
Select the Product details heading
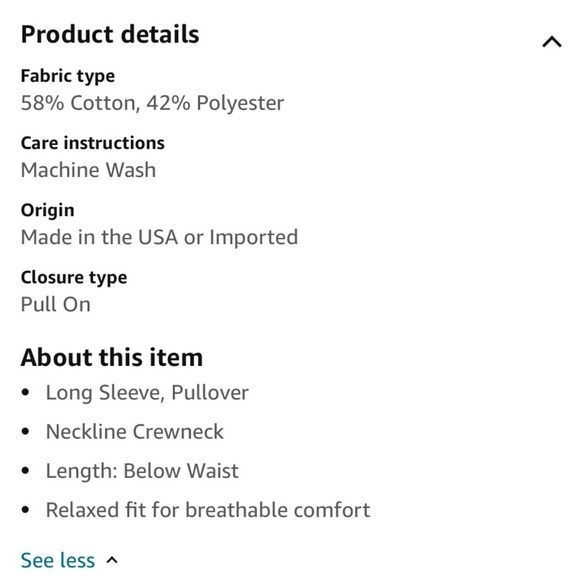pos(110,34)
